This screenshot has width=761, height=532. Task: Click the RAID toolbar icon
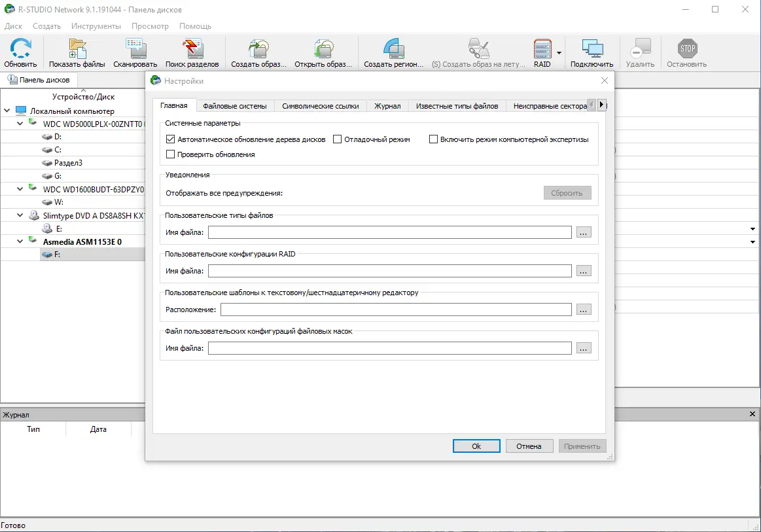tap(542, 48)
